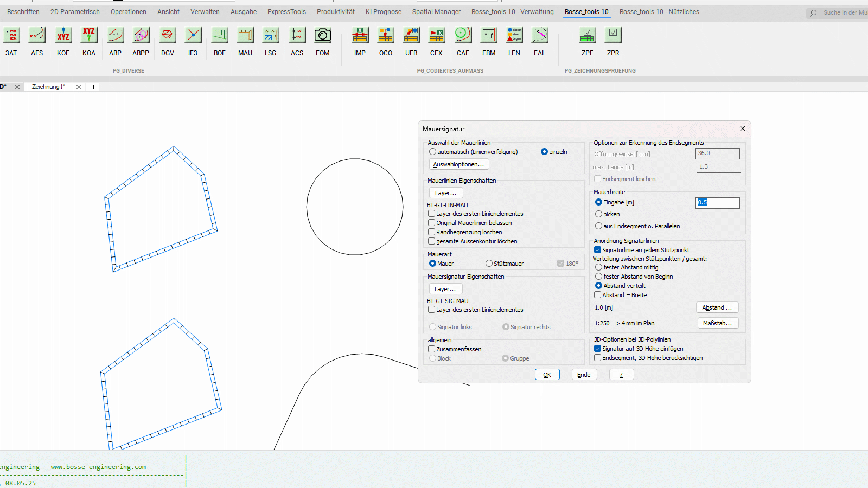Confirm the dialog with OK

pos(547,375)
